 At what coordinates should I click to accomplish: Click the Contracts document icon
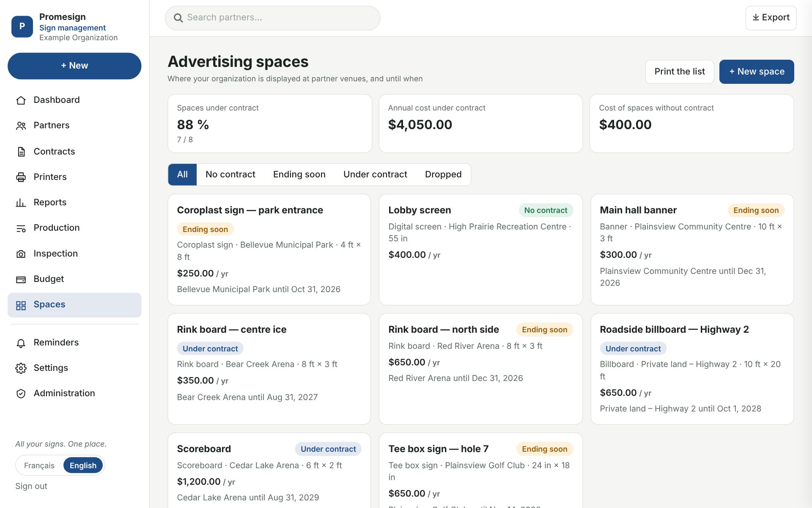pyautogui.click(x=21, y=152)
